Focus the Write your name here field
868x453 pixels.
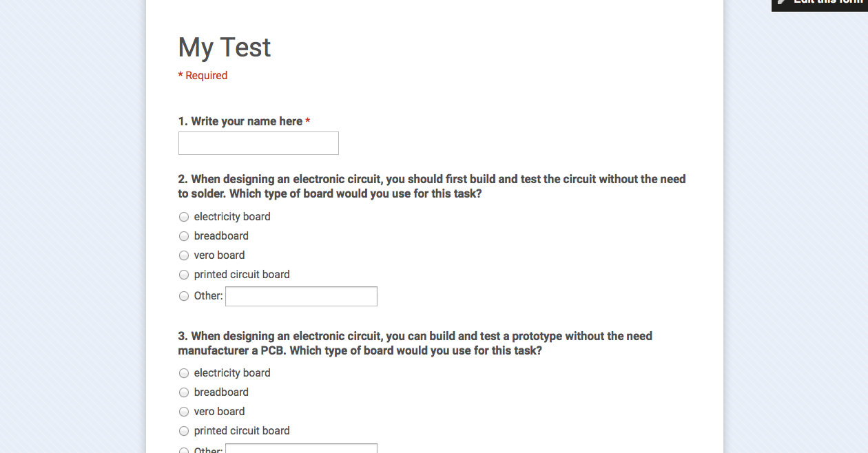point(258,143)
